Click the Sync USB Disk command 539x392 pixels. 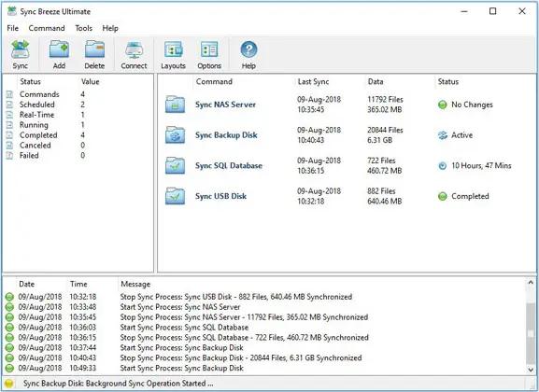tap(220, 196)
